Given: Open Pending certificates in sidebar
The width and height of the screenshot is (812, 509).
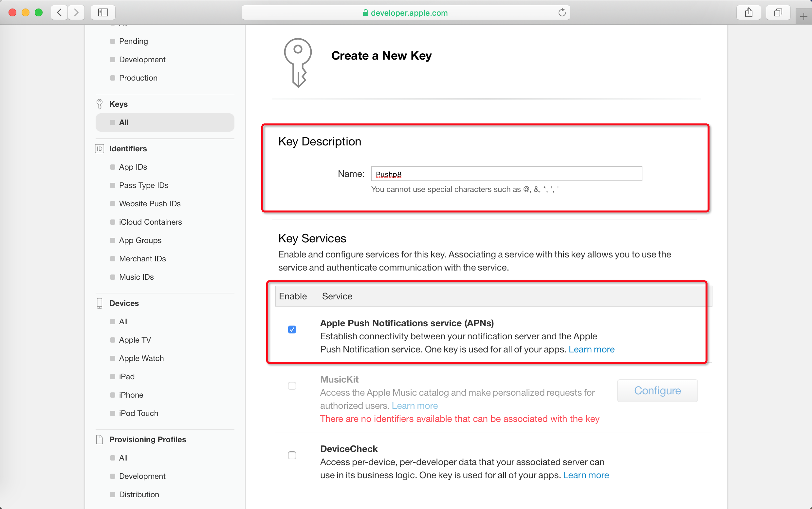Looking at the screenshot, I should tap(133, 41).
